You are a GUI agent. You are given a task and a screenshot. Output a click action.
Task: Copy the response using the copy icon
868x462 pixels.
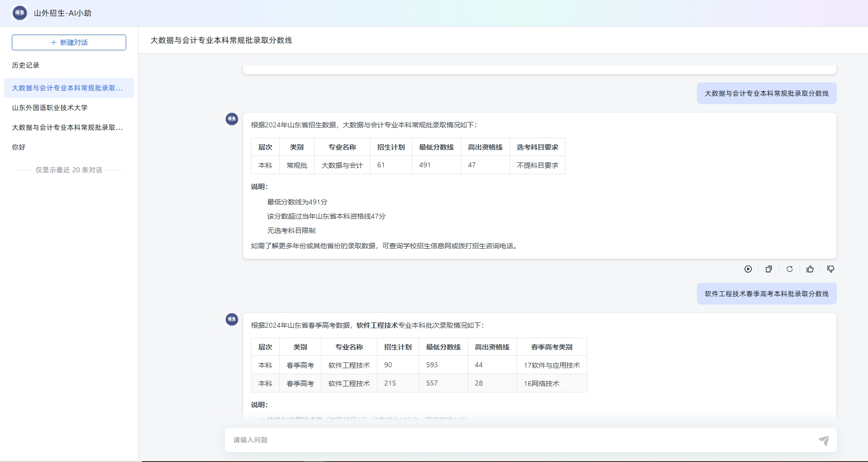pos(769,269)
